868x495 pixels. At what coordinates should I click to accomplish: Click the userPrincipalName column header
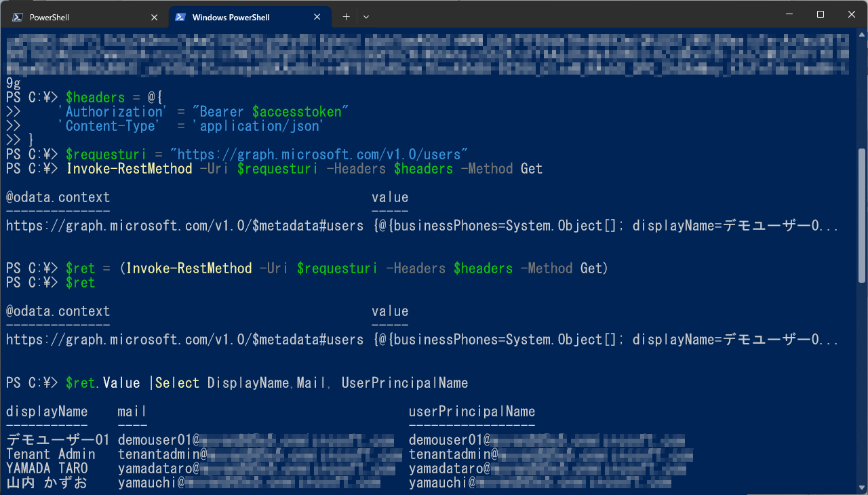471,411
